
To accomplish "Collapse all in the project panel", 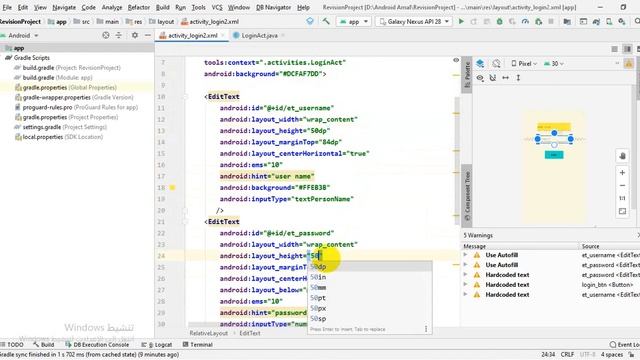I will [119, 36].
